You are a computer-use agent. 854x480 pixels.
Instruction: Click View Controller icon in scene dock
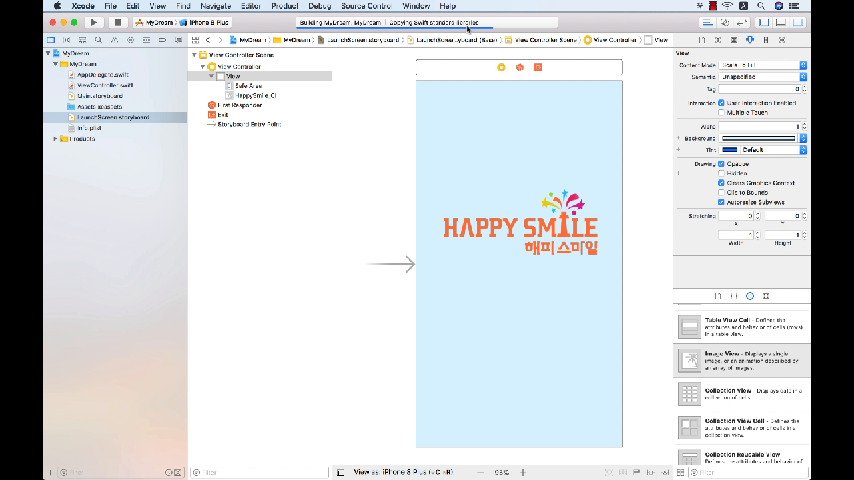[501, 67]
